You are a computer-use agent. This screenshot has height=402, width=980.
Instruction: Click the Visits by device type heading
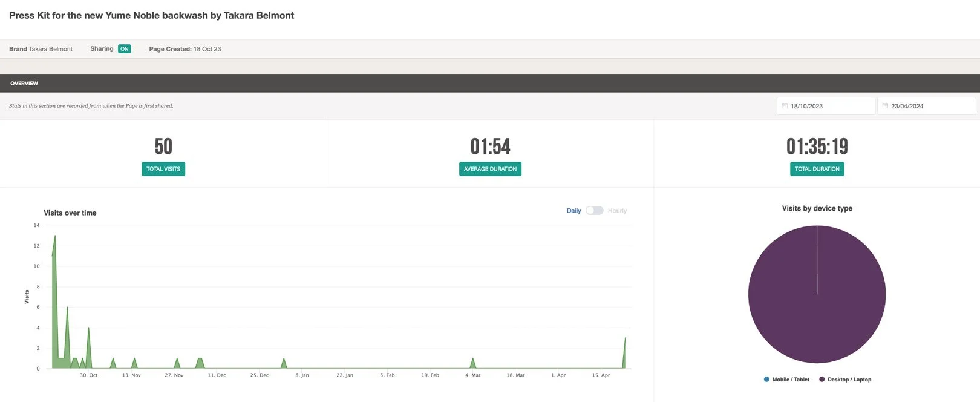(817, 208)
